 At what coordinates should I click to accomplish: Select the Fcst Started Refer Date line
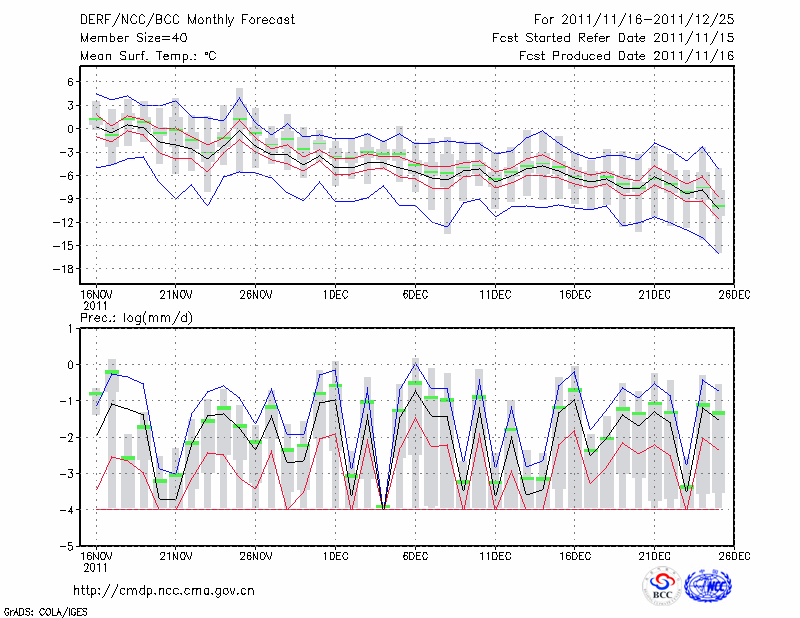coord(613,37)
